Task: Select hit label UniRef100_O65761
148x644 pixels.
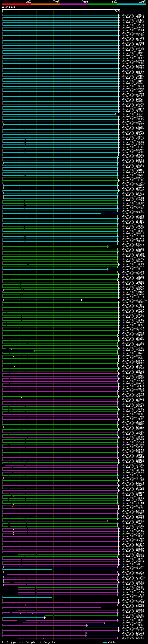Action: click(133, 117)
